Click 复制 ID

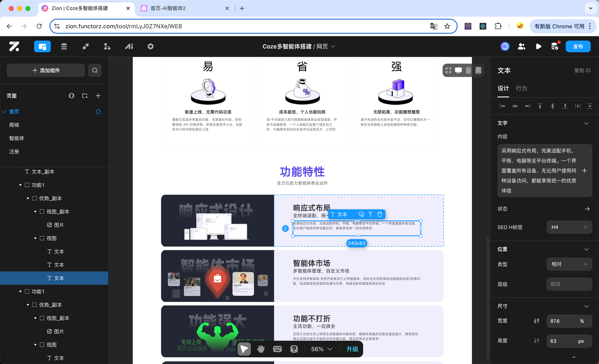pyautogui.click(x=582, y=70)
